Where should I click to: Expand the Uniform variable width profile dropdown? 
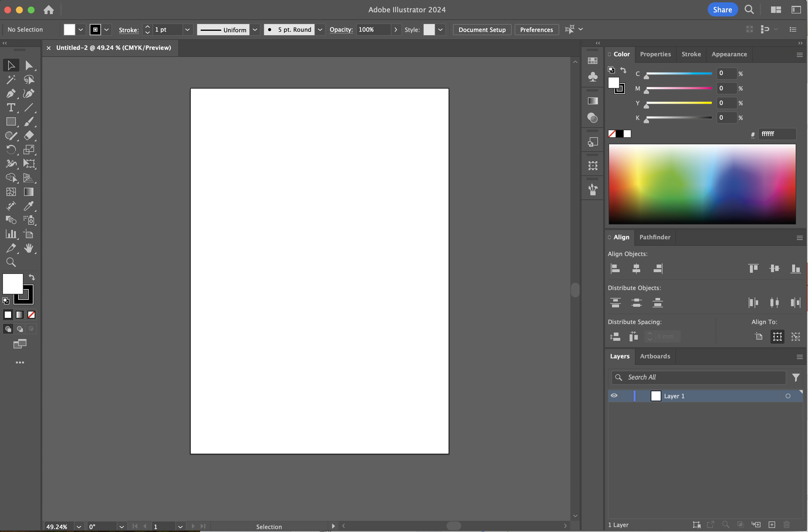click(x=255, y=30)
